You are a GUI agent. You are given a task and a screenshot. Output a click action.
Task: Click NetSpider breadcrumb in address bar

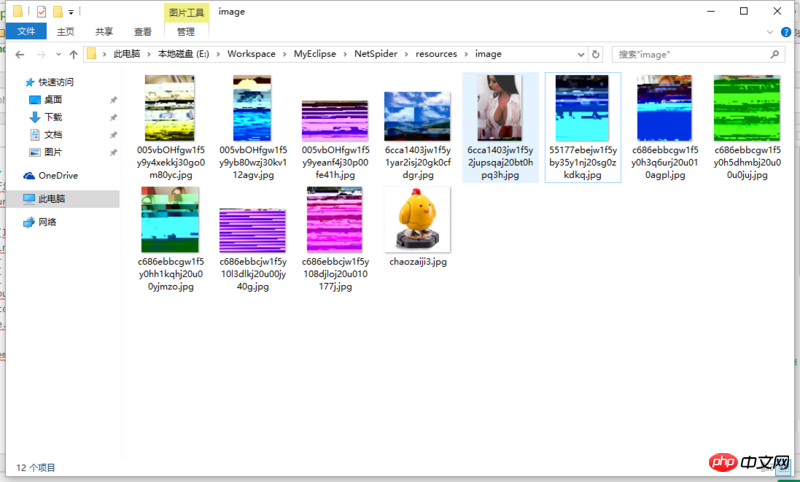coord(376,54)
